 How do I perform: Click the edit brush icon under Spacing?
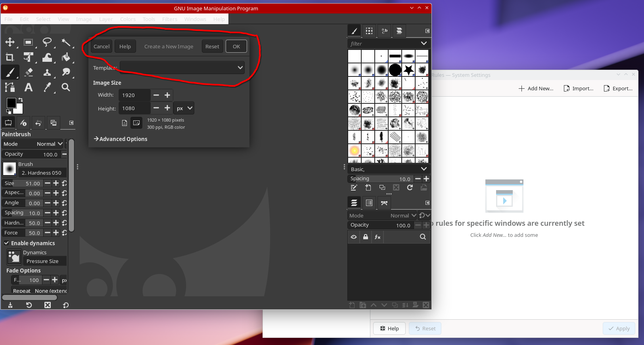[354, 188]
